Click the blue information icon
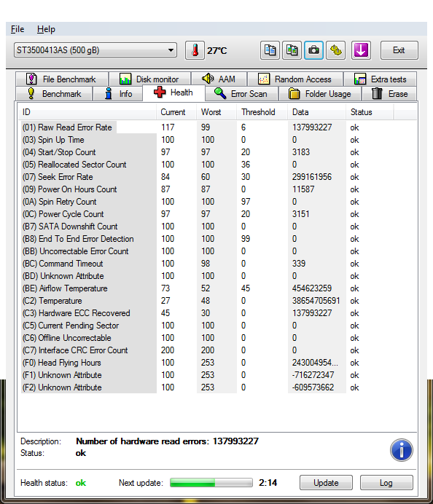The image size is (433, 504). tap(402, 450)
